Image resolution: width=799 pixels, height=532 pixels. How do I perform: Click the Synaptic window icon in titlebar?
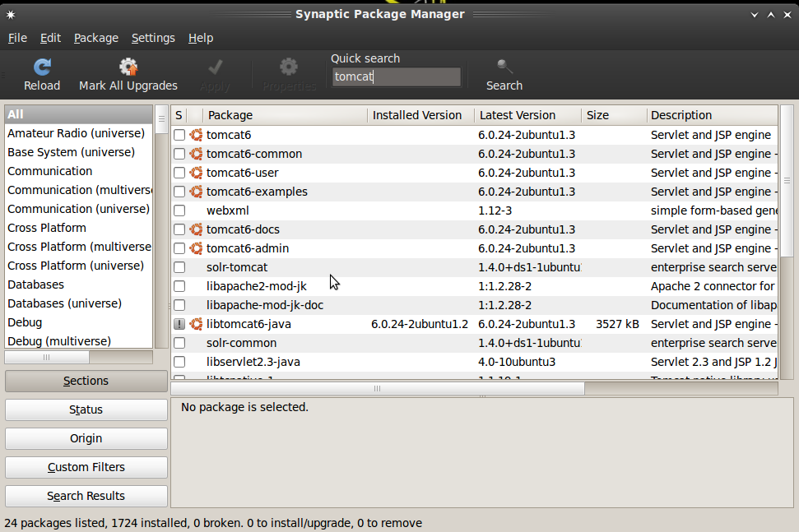click(10, 13)
